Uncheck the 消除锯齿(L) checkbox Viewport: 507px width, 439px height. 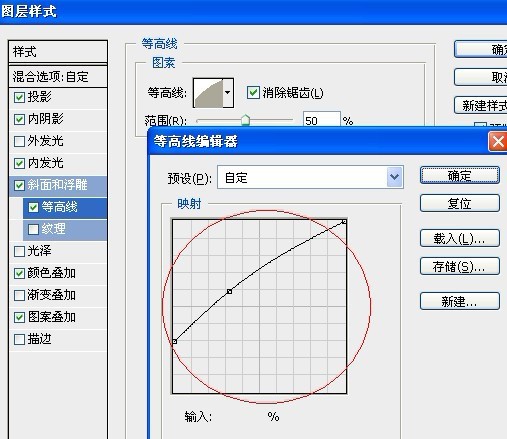click(253, 92)
